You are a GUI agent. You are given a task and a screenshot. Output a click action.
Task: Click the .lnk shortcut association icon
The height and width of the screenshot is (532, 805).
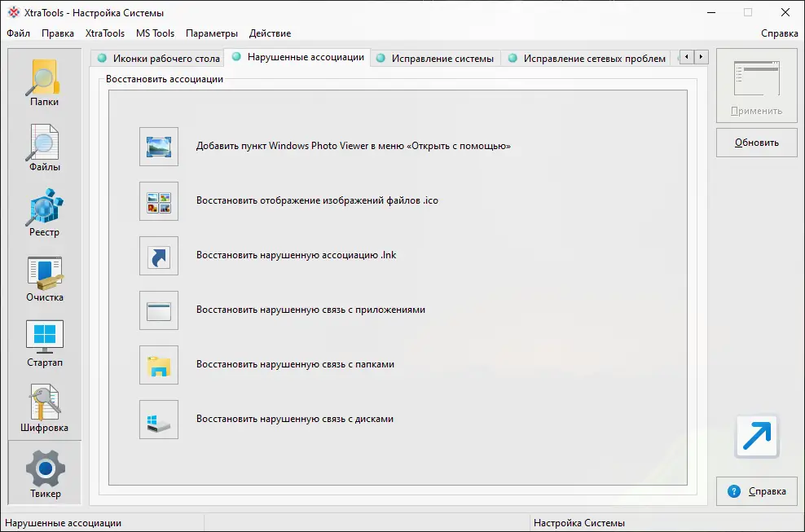point(159,256)
